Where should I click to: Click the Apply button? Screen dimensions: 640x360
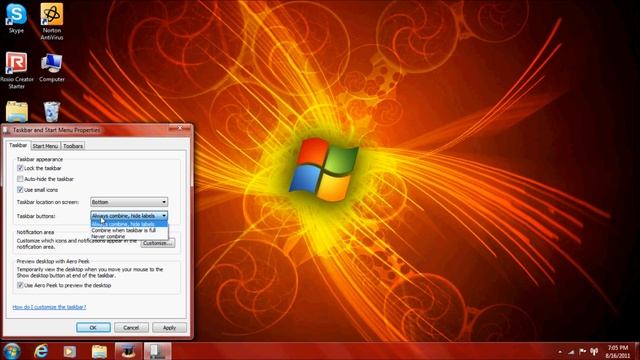(169, 327)
